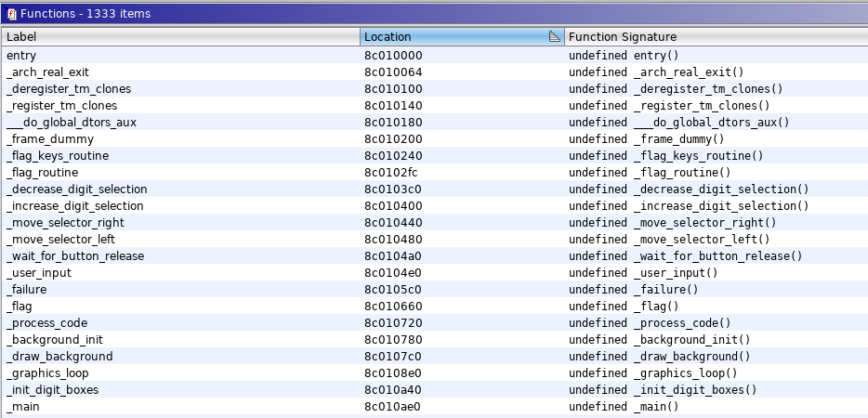868x418 pixels.
Task: Click signature undefined _flag_routine()
Action: (x=650, y=172)
